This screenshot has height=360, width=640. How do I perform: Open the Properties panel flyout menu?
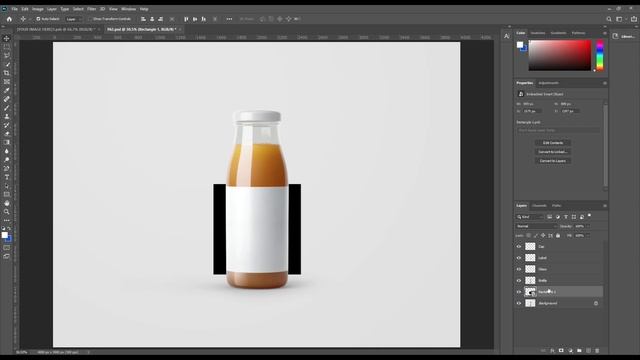(x=604, y=83)
